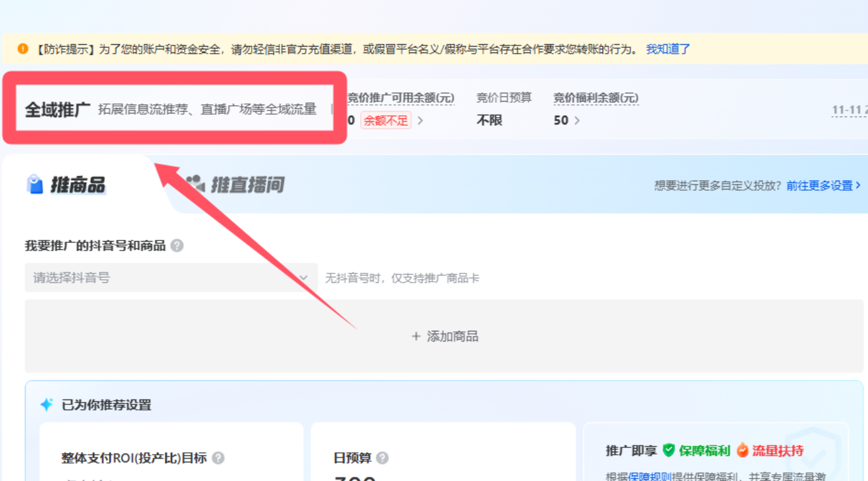Switch to the 推商品 tab
This screenshot has height=481, width=868.
point(78,185)
